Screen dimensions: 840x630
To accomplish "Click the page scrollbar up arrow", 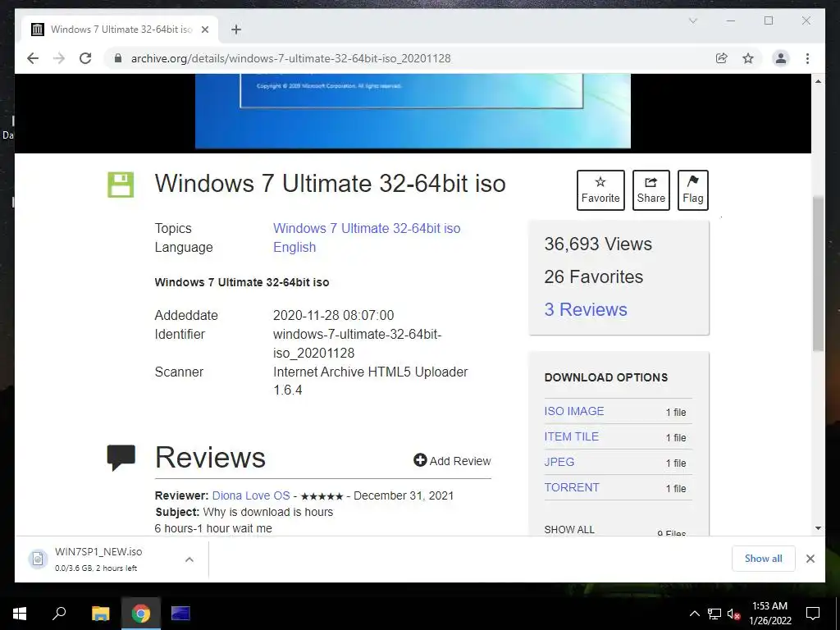I will [818, 81].
